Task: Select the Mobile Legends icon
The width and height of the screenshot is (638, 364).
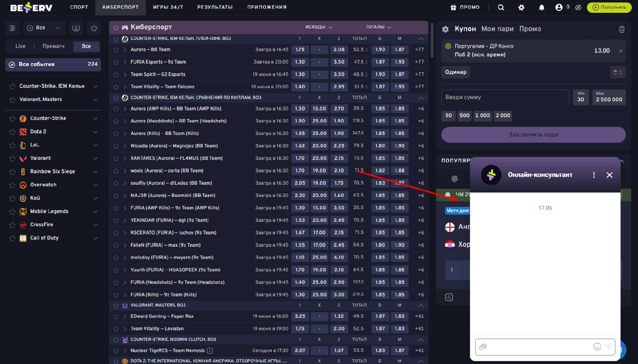Action: coord(23,212)
